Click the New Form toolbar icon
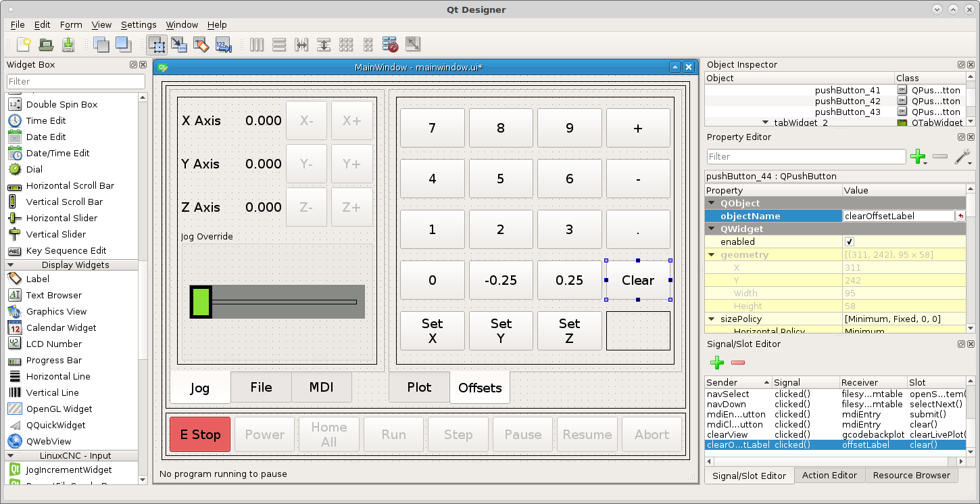980x504 pixels. 24,45
